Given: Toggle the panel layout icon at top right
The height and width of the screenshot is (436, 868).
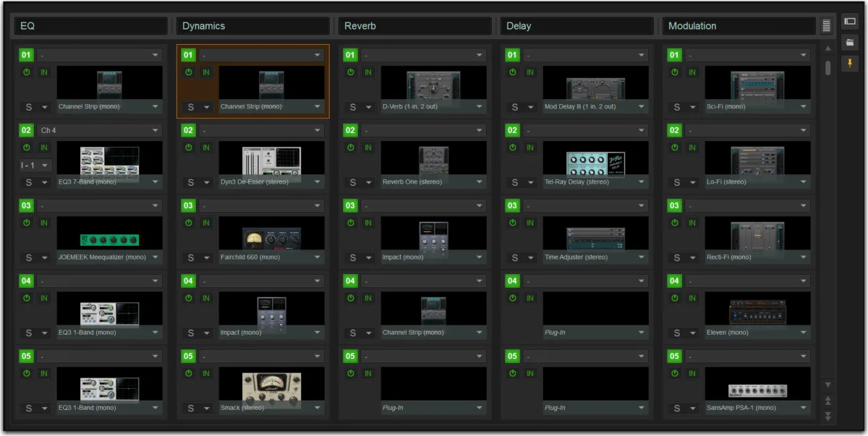Looking at the screenshot, I should [x=850, y=22].
